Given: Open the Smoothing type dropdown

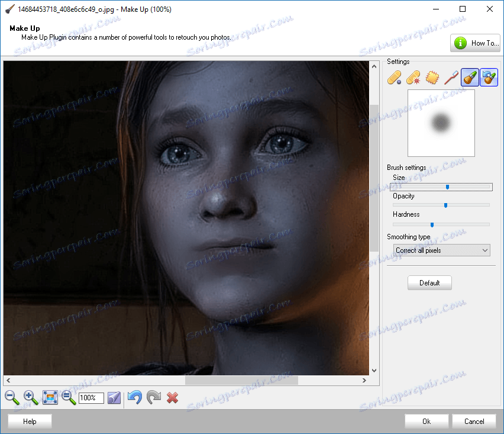Looking at the screenshot, I should coord(442,250).
